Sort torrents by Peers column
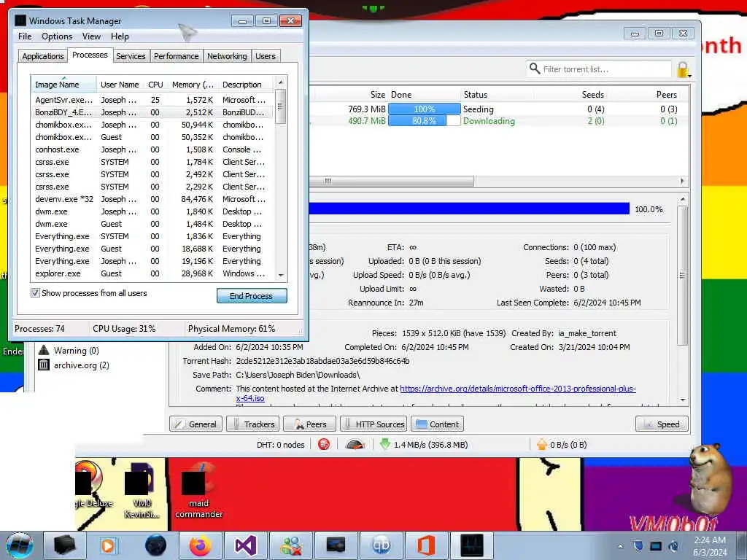The image size is (747, 560). 666,95
